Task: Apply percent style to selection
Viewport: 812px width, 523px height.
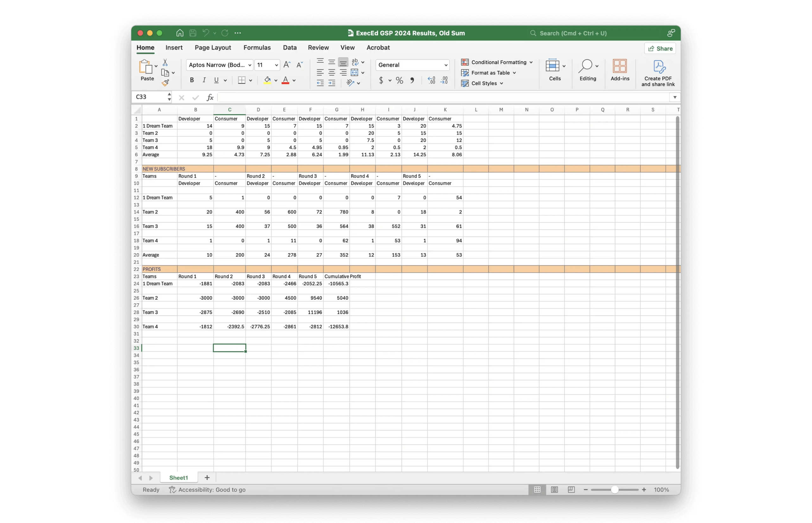Action: (x=399, y=81)
